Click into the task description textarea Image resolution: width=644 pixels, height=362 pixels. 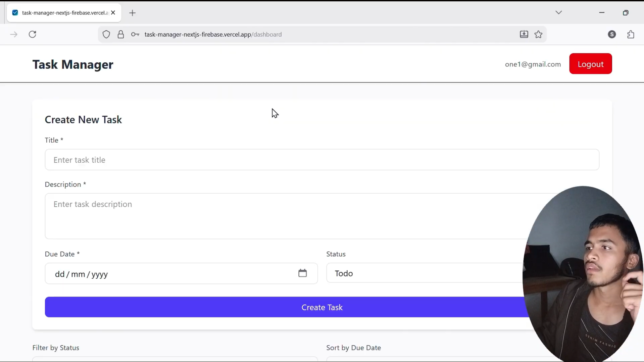pos(285,216)
